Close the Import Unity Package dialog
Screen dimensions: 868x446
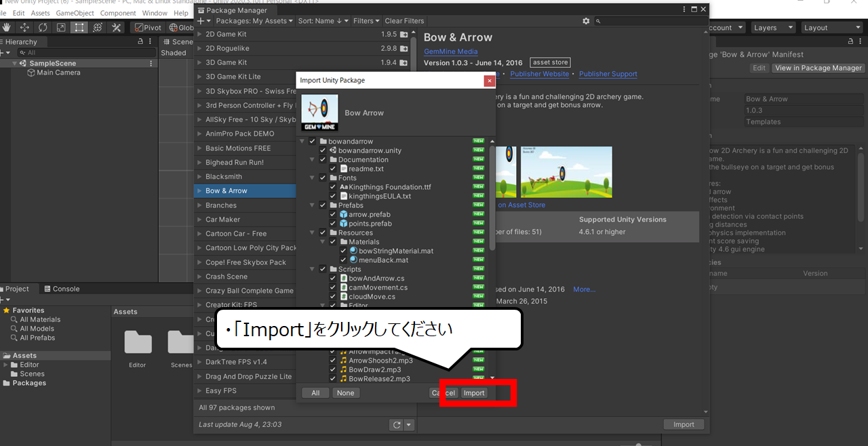[490, 81]
